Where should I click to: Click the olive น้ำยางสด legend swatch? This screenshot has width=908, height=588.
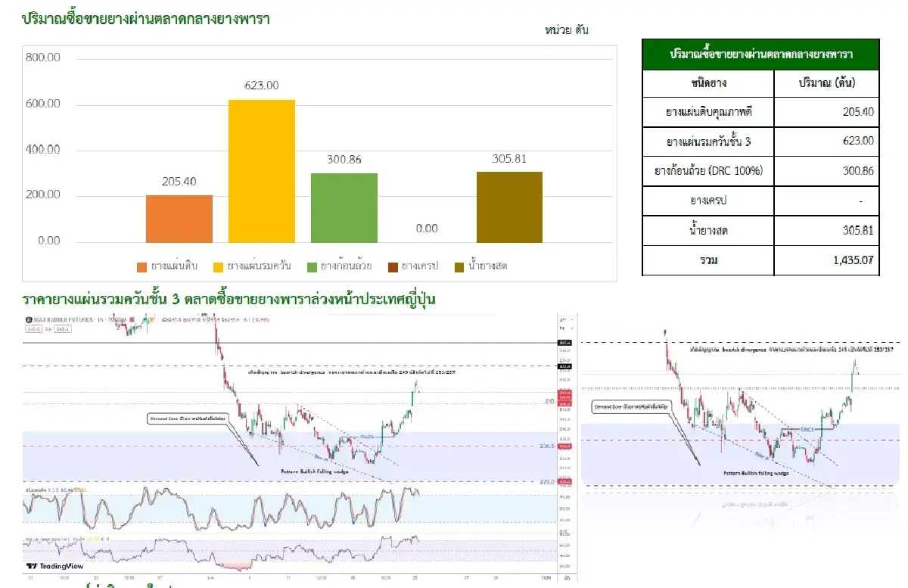pyautogui.click(x=459, y=266)
